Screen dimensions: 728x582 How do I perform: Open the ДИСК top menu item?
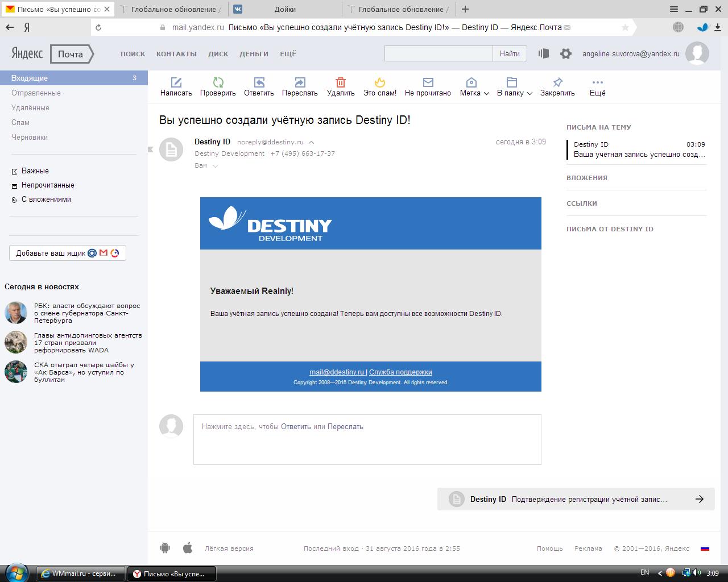(x=218, y=54)
